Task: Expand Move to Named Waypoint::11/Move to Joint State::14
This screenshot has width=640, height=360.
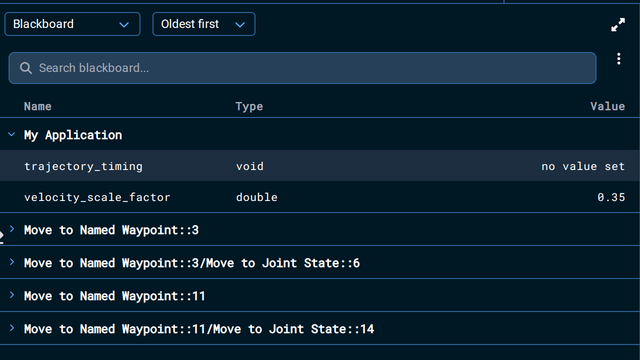Action: 11,328
